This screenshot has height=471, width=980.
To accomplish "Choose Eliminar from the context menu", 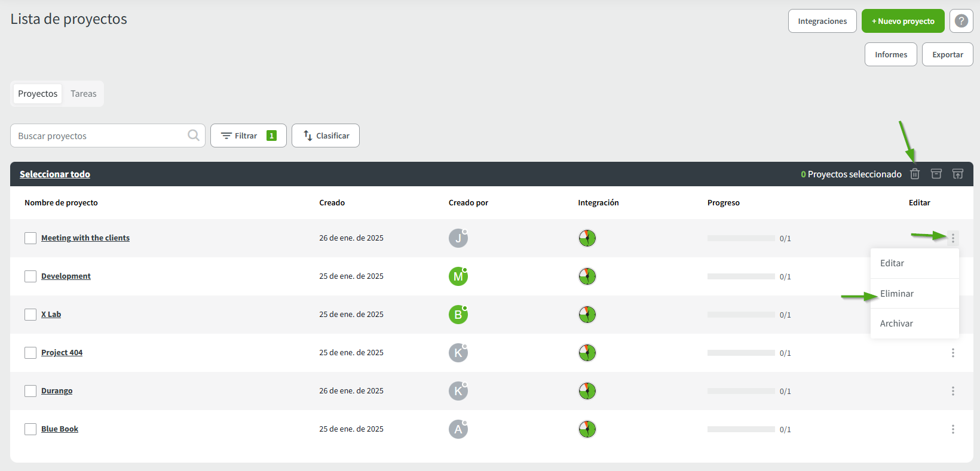I will coord(897,294).
